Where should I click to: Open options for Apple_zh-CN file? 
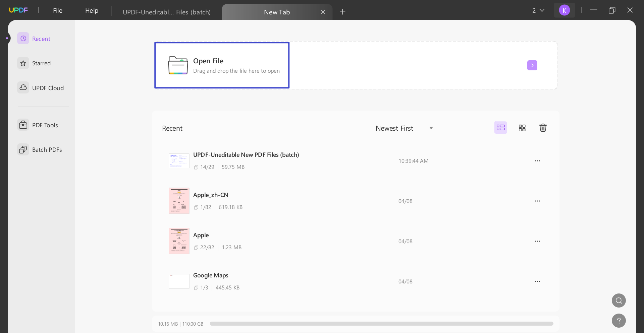tap(537, 201)
